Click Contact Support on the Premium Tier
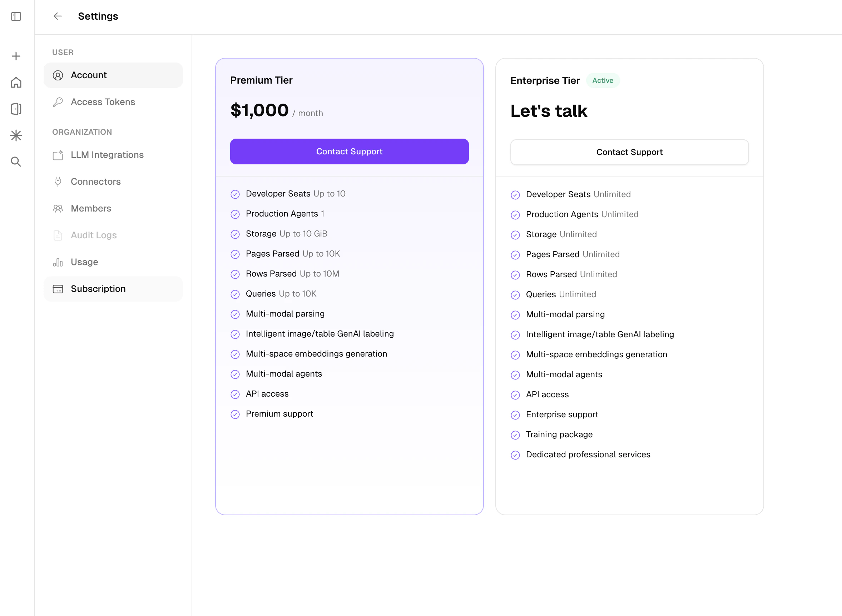 click(349, 151)
